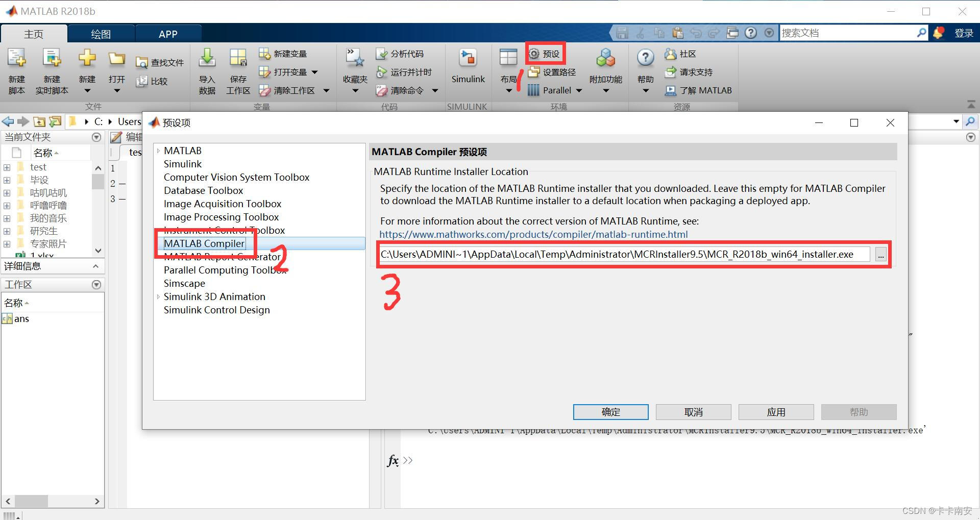Viewport: 980px width, 520px height.
Task: Click the back arrow in address bar
Action: pyautogui.click(x=8, y=121)
